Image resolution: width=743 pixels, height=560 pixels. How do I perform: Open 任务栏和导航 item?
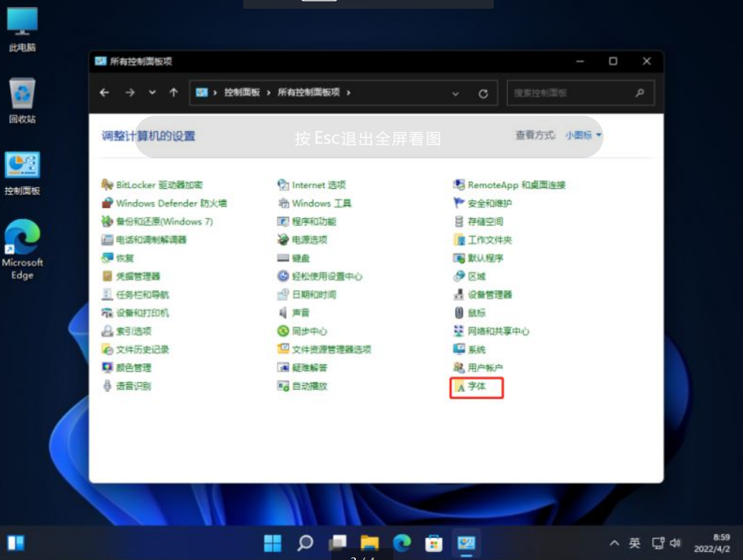coord(134,294)
